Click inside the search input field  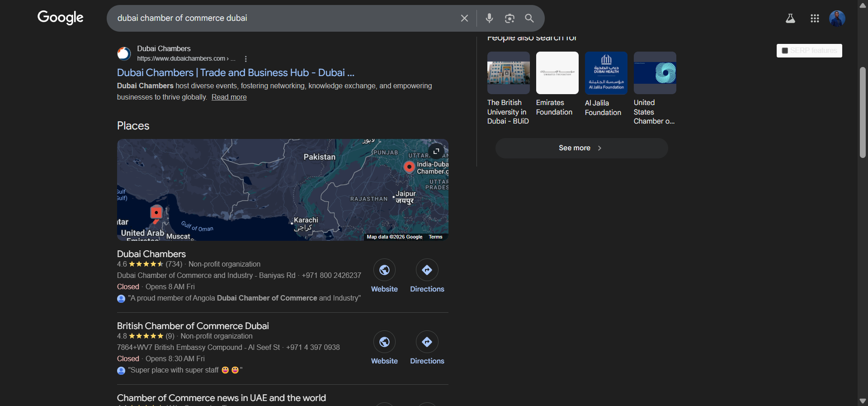(280, 18)
